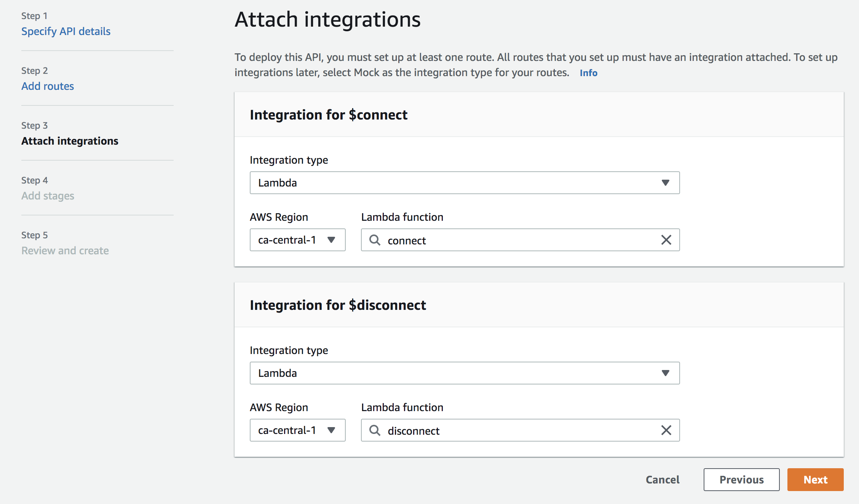Click search icon in disconnect Lambda function field

click(375, 430)
